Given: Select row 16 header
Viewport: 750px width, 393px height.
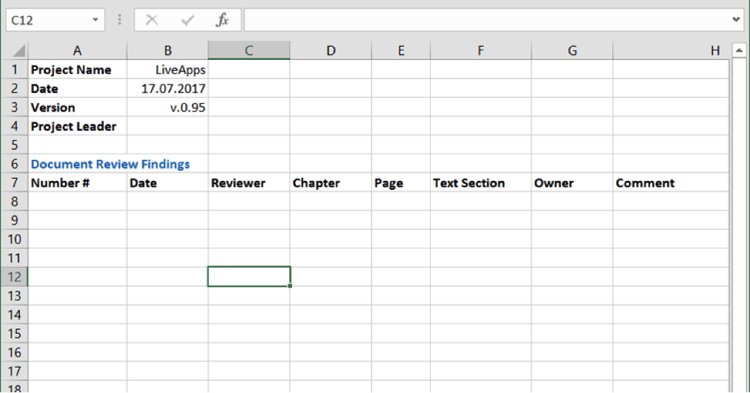Looking at the screenshot, I should 14,352.
